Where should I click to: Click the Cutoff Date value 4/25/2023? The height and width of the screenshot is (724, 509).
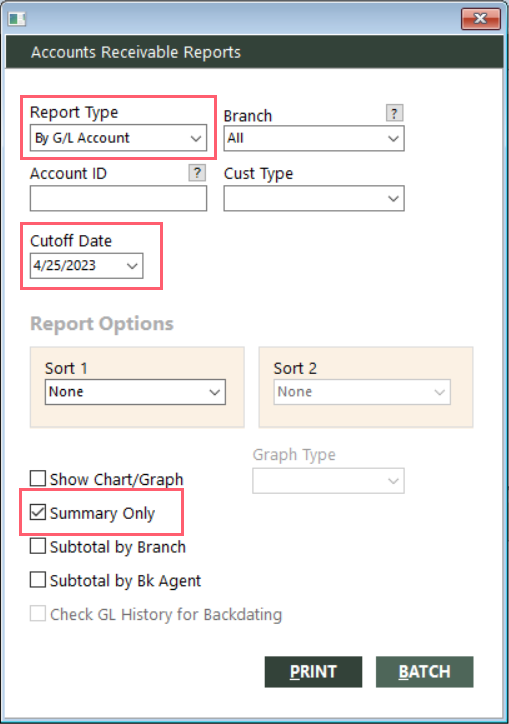tap(65, 265)
